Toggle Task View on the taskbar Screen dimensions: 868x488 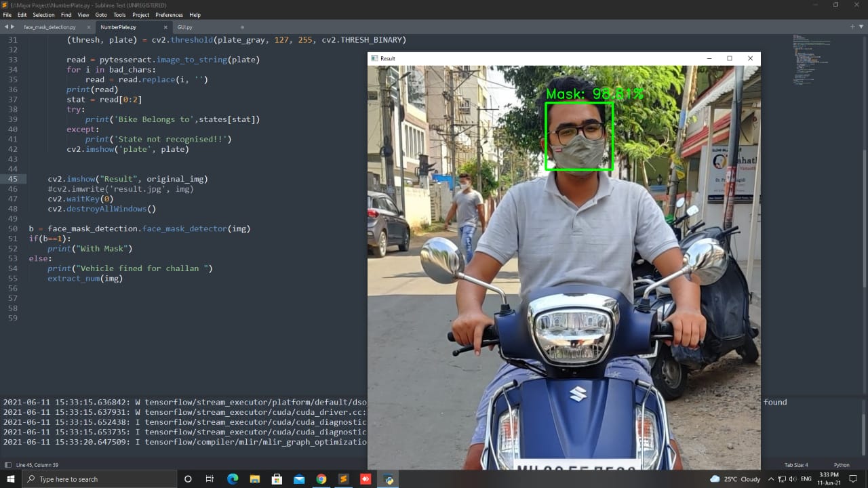pyautogui.click(x=210, y=479)
